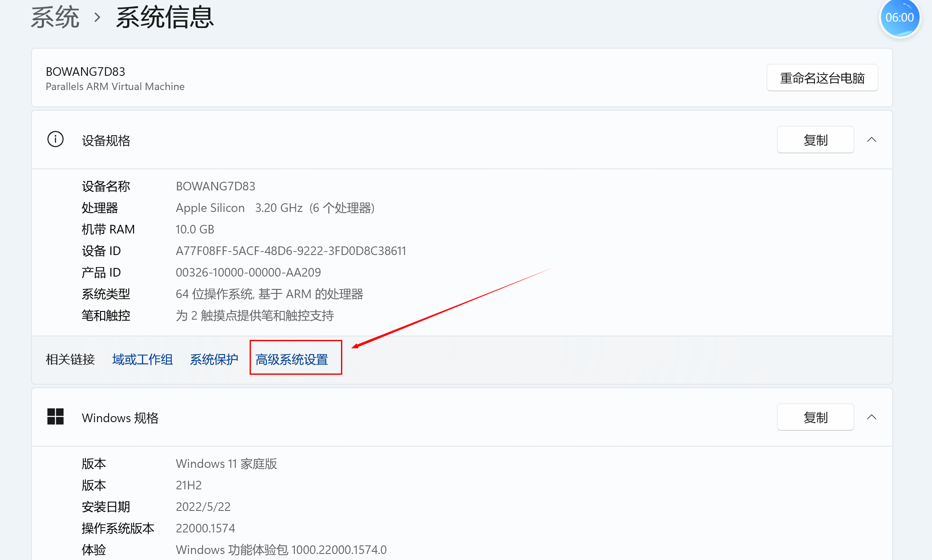Click the Windows logo icon beside Windows 规格
Screen dimensions: 932x560
point(55,417)
